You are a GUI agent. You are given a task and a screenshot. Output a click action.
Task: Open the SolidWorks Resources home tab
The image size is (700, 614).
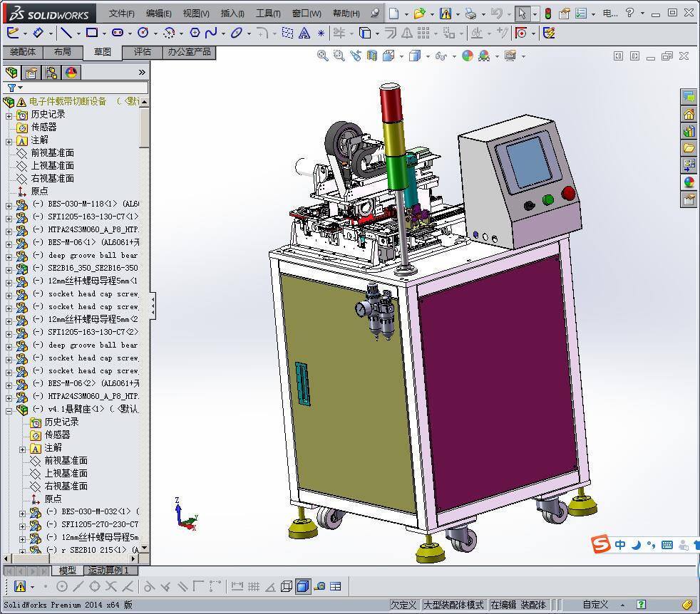(689, 115)
